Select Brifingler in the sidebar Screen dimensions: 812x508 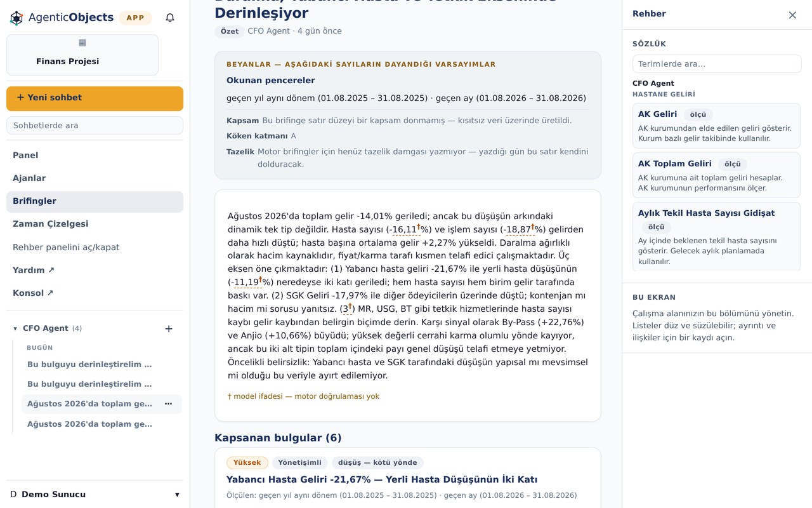pyautogui.click(x=95, y=201)
